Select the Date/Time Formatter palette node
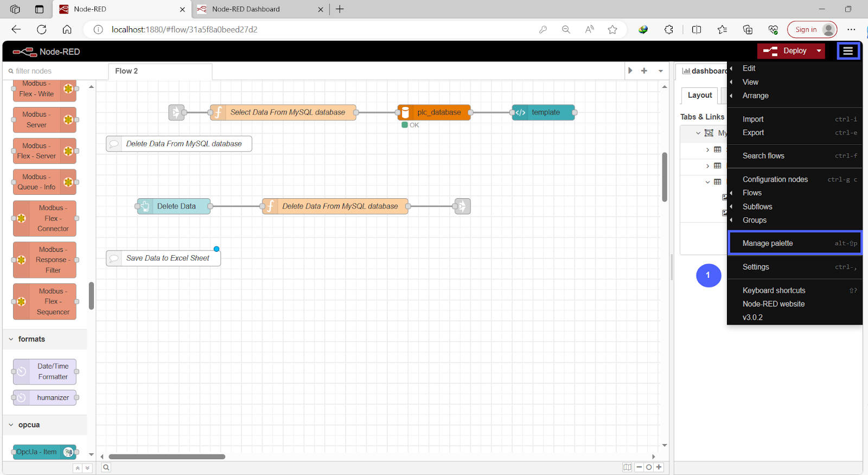The height and width of the screenshot is (475, 868). tap(44, 372)
